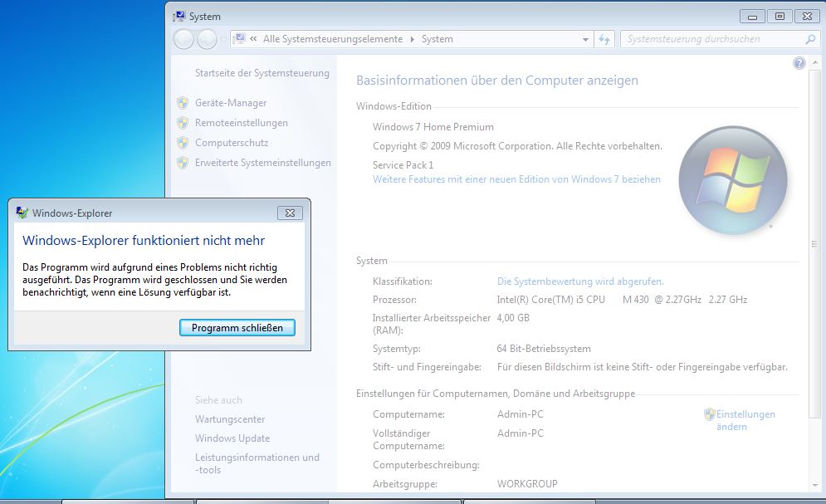This screenshot has height=504, width=826.
Task: Click Die Systembewertung wird abgerufen link
Action: click(x=580, y=281)
